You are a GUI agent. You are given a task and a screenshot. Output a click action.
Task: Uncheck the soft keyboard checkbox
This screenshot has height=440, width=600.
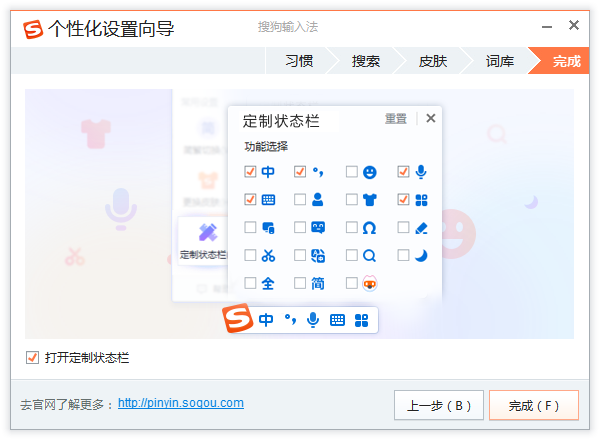250,199
